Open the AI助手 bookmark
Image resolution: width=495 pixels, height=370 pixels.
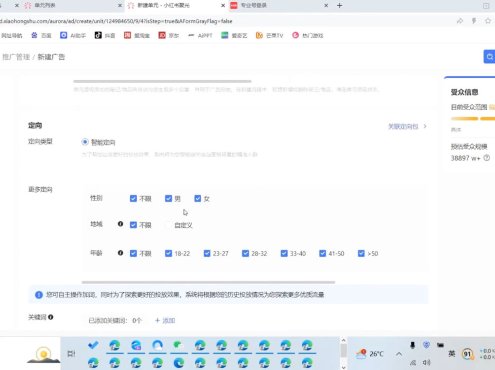(x=73, y=35)
